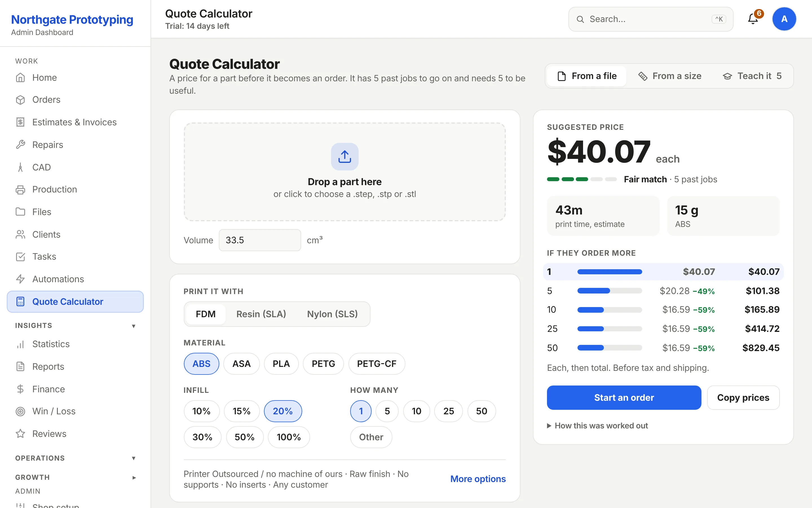The image size is (812, 508).
Task: Open the Teach it tab
Action: [x=752, y=76]
